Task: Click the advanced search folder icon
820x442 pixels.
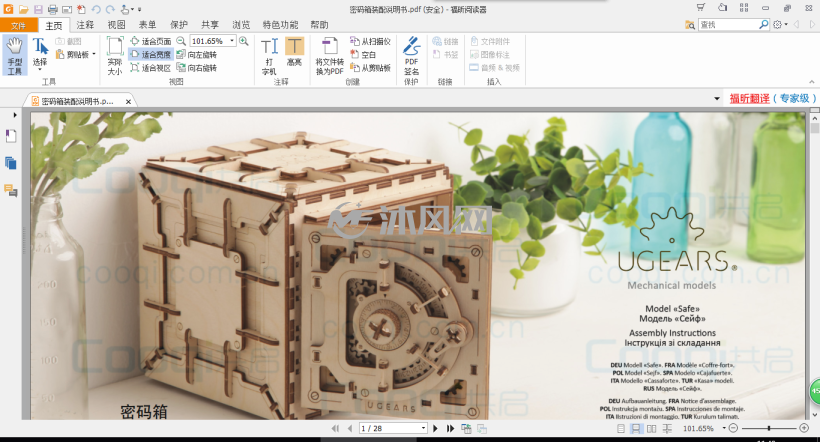Action: tap(690, 25)
